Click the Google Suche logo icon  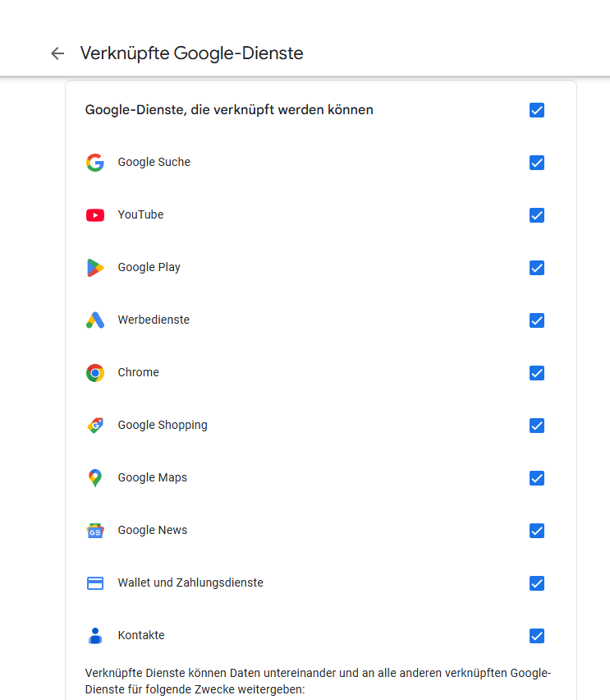pos(95,163)
